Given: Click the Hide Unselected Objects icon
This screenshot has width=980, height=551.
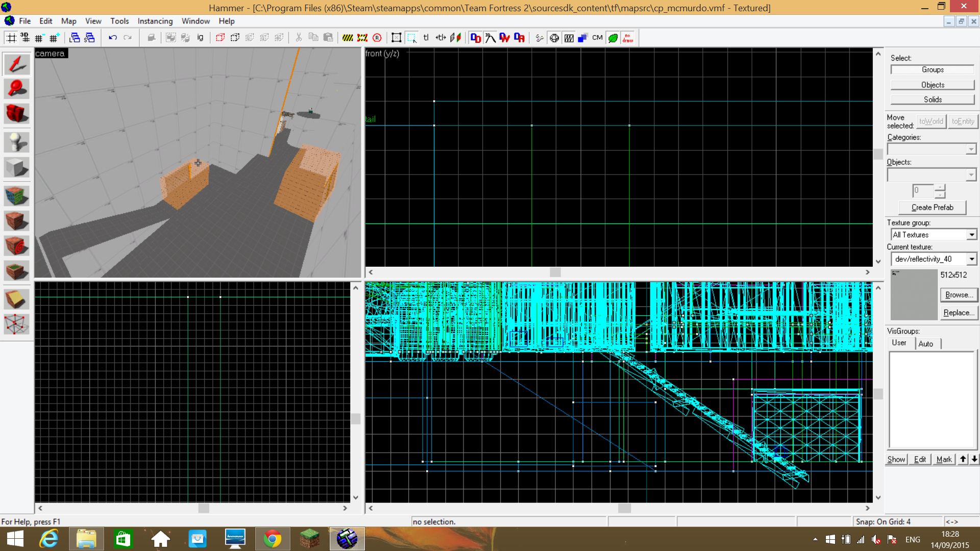Looking at the screenshot, I should click(x=235, y=38).
